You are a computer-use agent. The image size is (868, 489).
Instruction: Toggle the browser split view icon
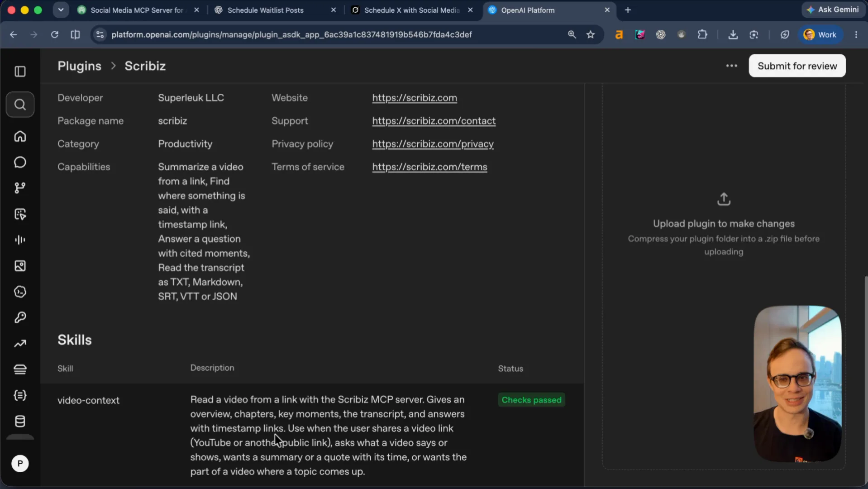(75, 34)
